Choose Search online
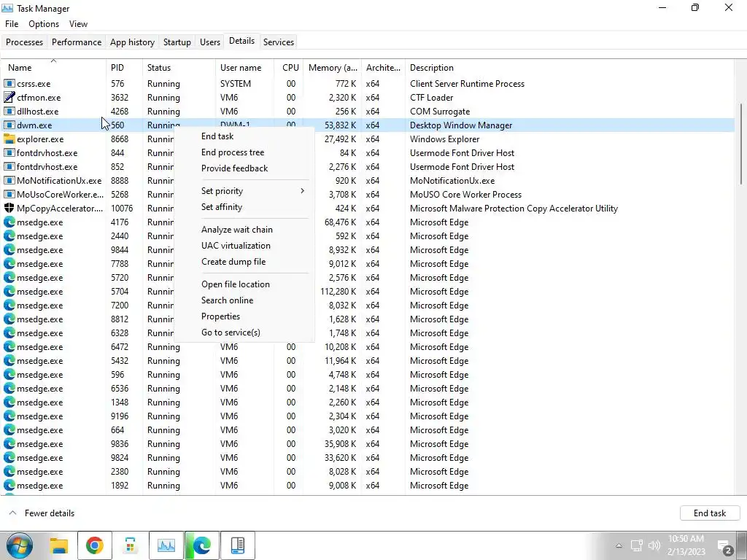747x560 pixels. coord(244,300)
